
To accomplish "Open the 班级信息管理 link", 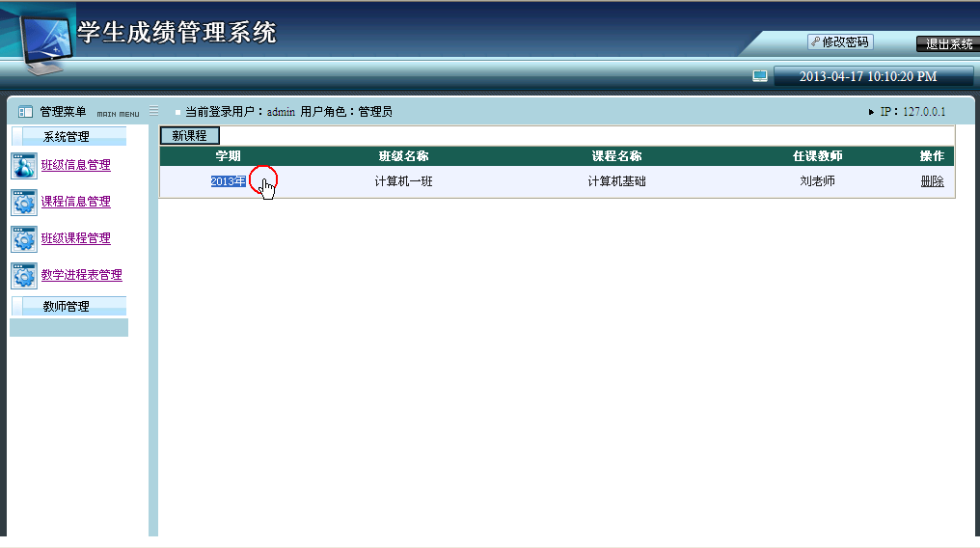I will pos(75,165).
